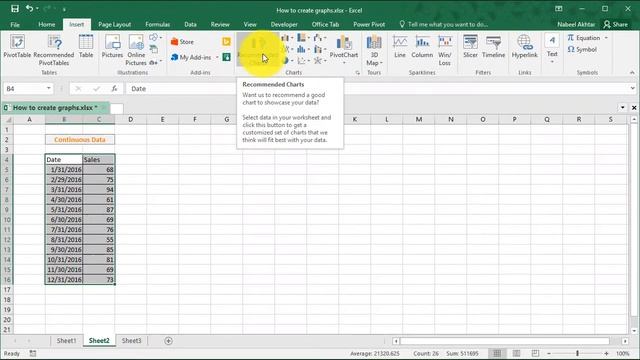Screen dimensions: 640x360
Task: Open the 3D Map tool
Action: tap(374, 50)
